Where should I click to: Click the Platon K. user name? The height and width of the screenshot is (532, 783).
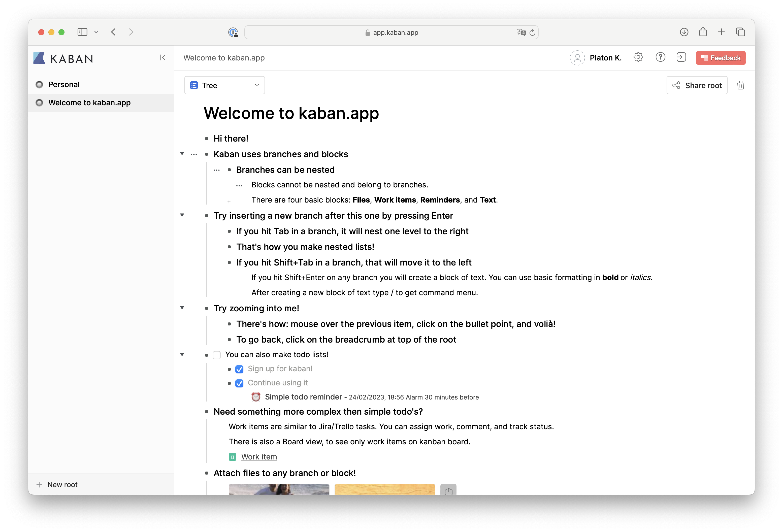[x=605, y=58]
